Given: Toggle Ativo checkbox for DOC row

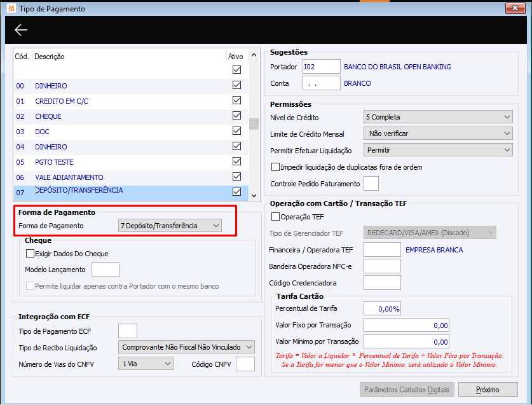Looking at the screenshot, I should (x=236, y=131).
